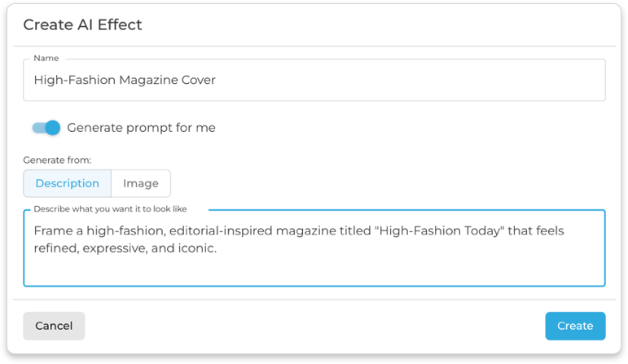This screenshot has height=364, width=628.
Task: Click empty space below description text
Action: point(314,271)
